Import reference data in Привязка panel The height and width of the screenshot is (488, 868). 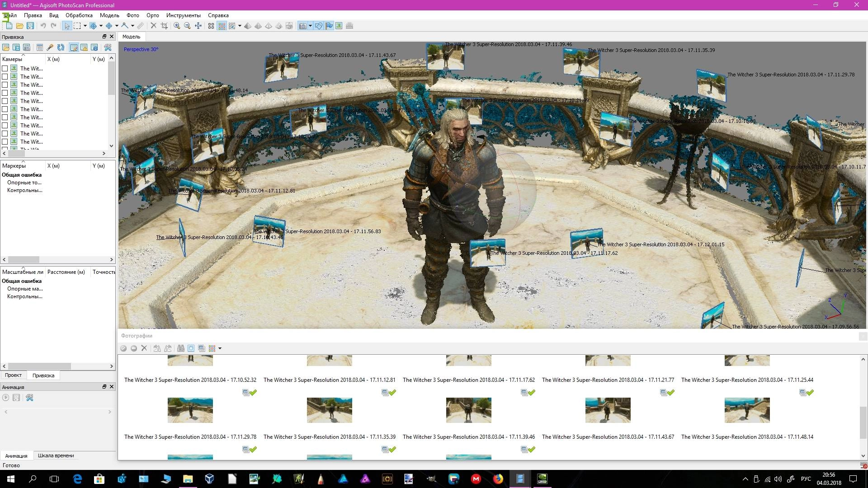(x=6, y=47)
